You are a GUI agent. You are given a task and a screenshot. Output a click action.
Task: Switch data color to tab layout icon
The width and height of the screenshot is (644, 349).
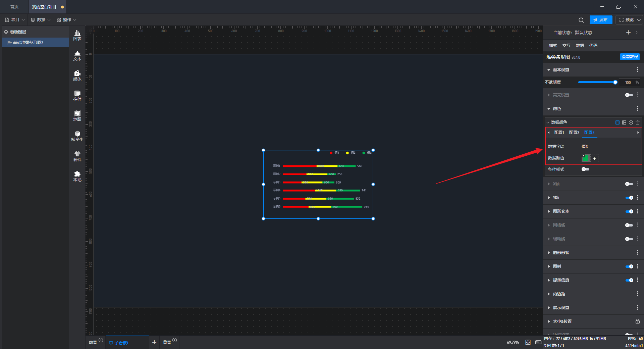[617, 122]
